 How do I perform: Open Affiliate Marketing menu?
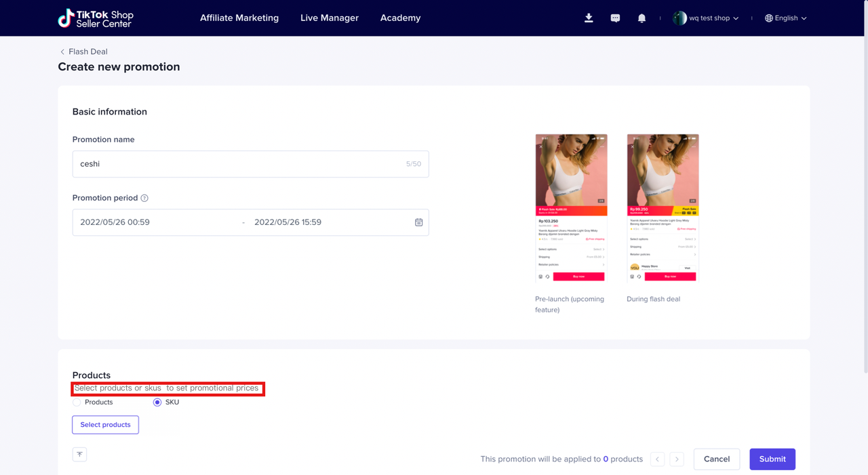[239, 18]
